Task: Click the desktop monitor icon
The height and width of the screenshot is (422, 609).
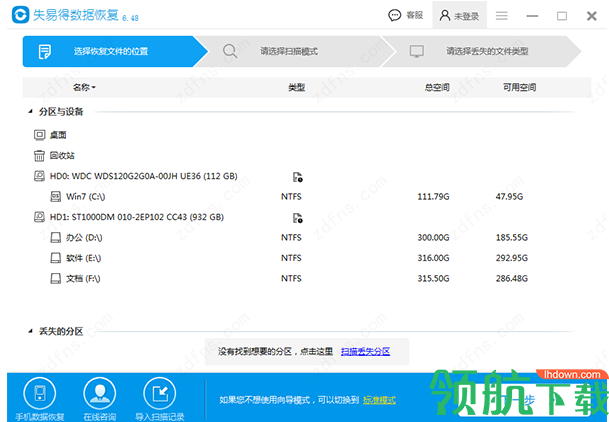Action: pos(39,135)
